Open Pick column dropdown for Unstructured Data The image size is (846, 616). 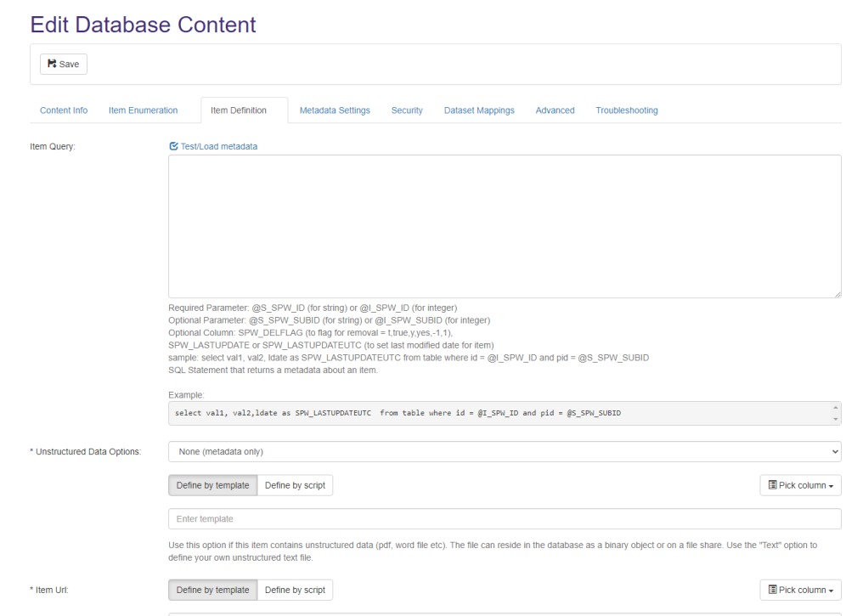coord(800,485)
